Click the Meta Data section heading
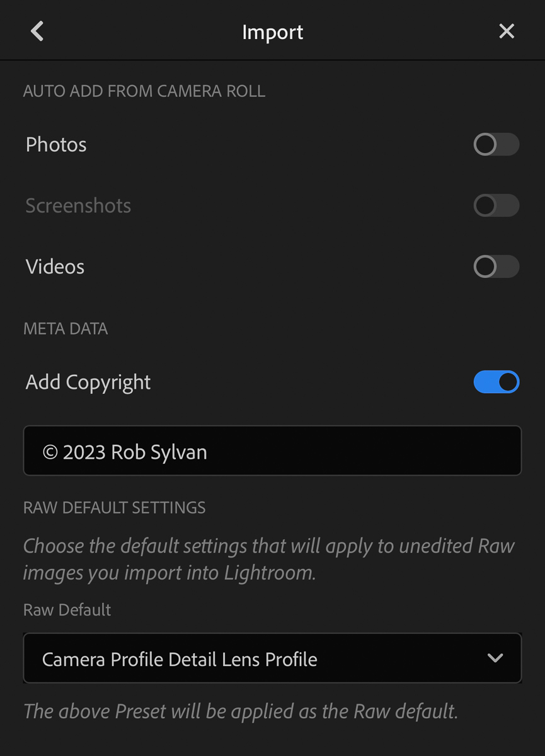The width and height of the screenshot is (545, 756). pyautogui.click(x=65, y=328)
